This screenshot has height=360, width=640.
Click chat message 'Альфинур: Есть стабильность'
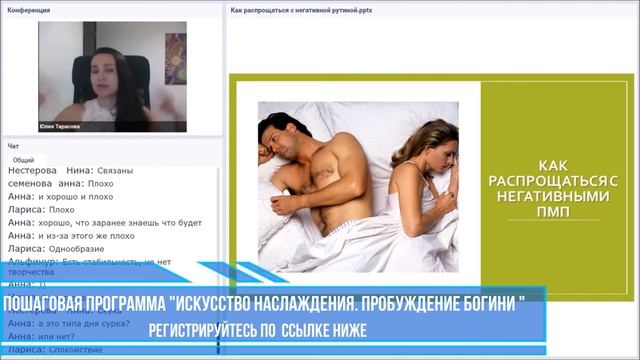coord(90,267)
